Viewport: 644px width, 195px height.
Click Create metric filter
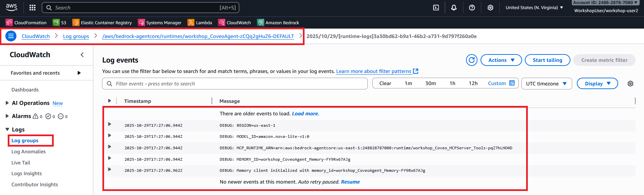click(x=604, y=60)
